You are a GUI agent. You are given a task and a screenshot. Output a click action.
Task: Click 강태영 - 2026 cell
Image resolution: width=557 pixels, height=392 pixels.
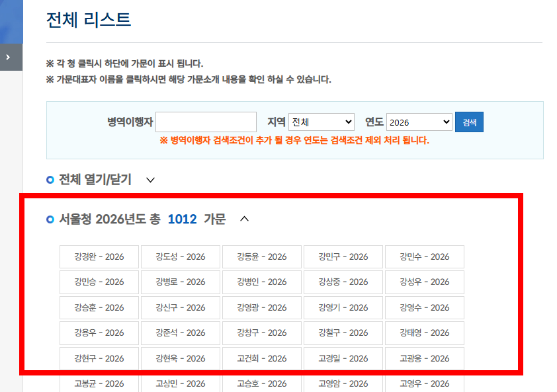pyautogui.click(x=425, y=333)
